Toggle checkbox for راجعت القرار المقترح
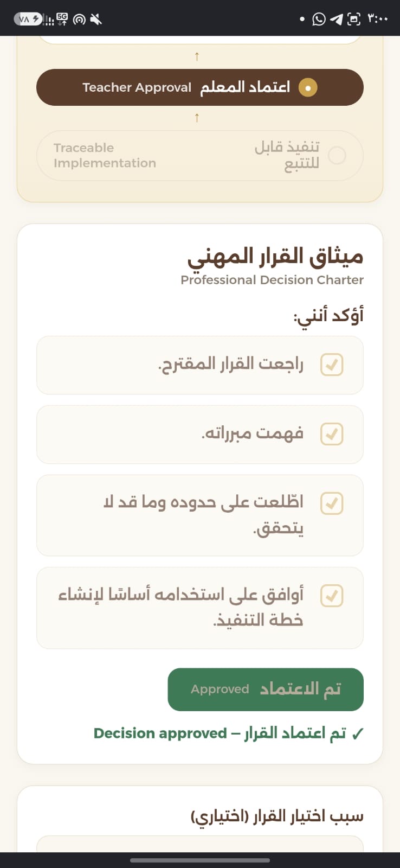Viewport: 400px width, 868px height. (332, 365)
